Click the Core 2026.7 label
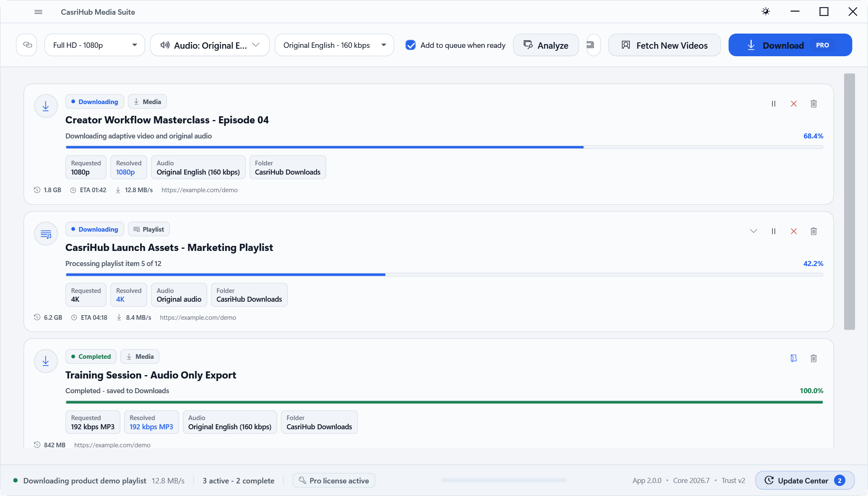Viewport: 868px width, 496px height. [691, 481]
